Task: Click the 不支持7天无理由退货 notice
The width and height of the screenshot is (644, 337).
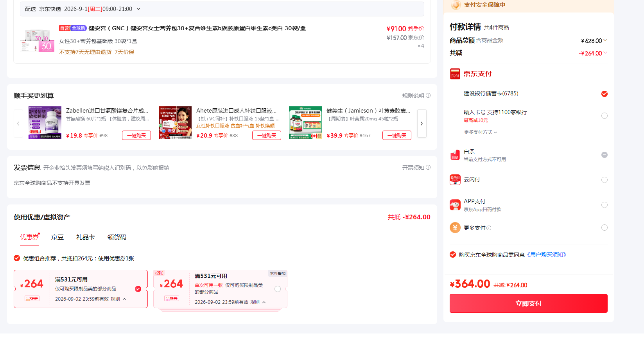Action: coord(85,52)
